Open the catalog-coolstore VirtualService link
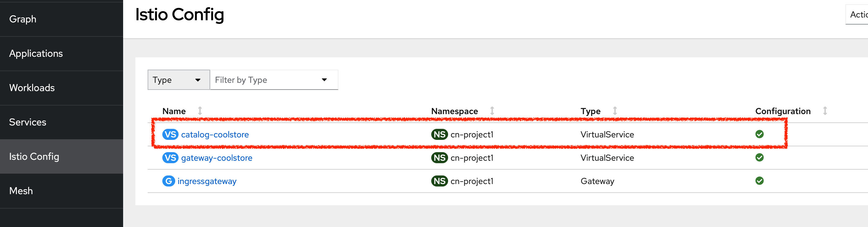This screenshot has width=868, height=227. point(215,134)
